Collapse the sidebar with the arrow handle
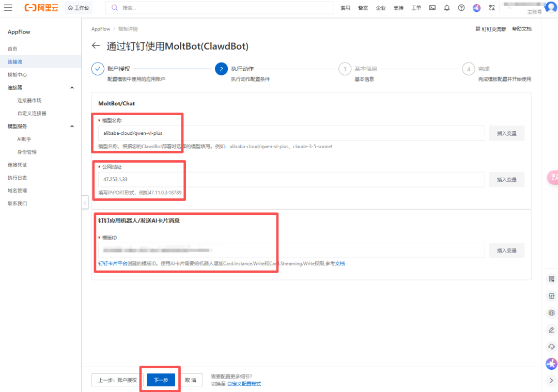This screenshot has width=558, height=392. click(x=85, y=203)
